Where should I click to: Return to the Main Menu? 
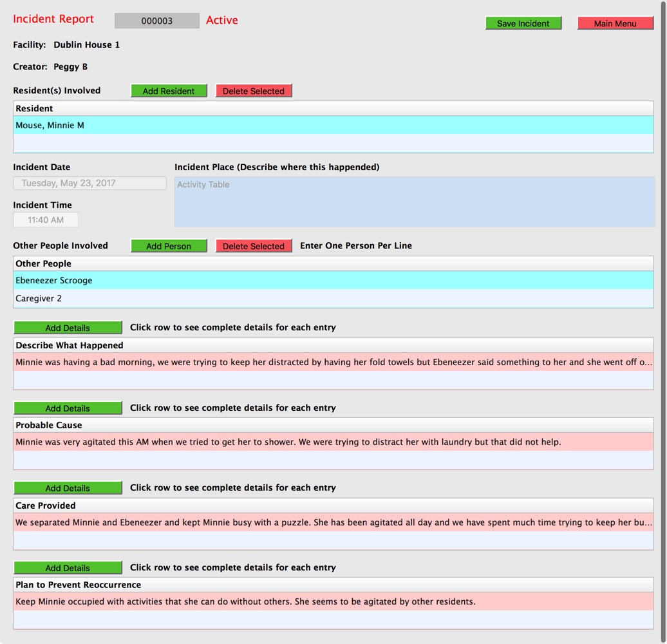(x=615, y=23)
